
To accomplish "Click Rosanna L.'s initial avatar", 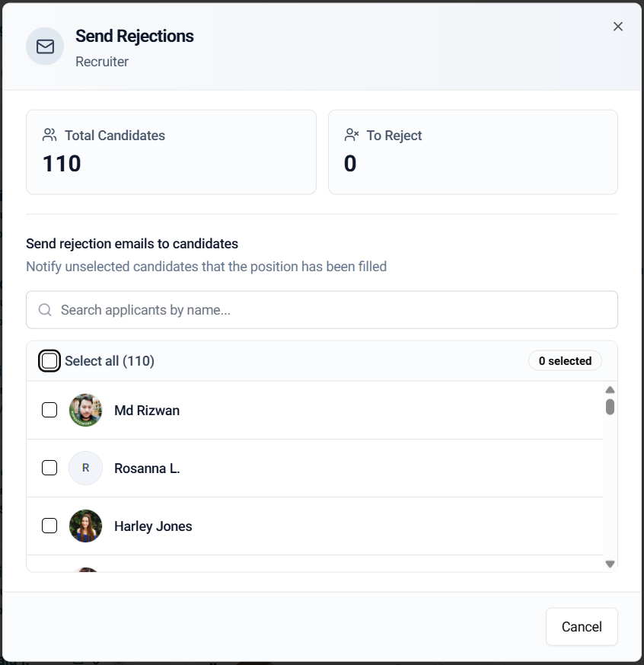I will tap(85, 468).
